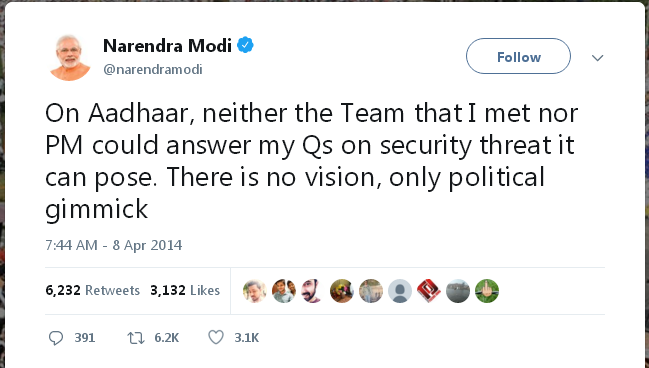View the 6,232 Retweets list
The width and height of the screenshot is (649, 368).
[92, 290]
